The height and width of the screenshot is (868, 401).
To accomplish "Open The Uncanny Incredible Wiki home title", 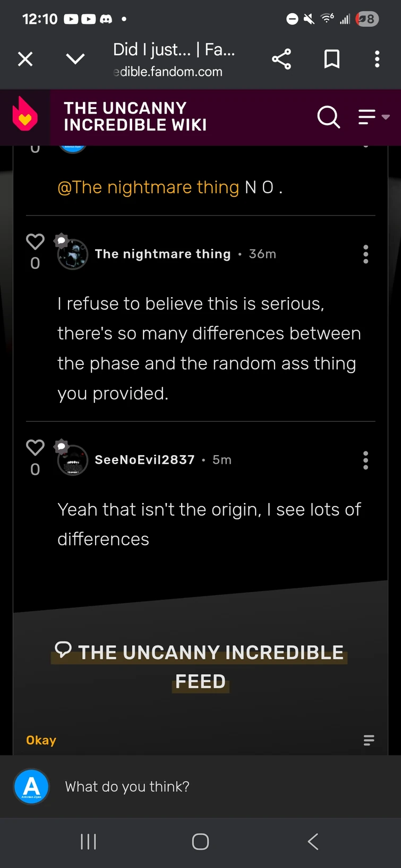I will pos(135,117).
